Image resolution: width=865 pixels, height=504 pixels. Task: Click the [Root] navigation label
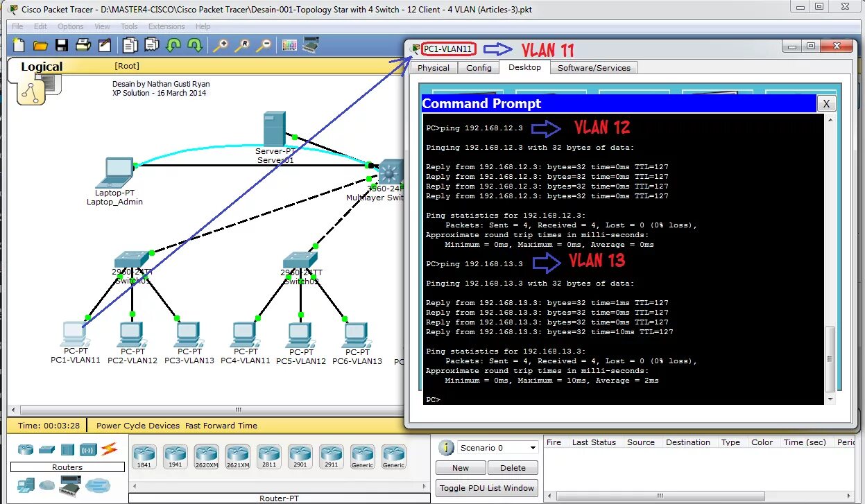click(127, 66)
